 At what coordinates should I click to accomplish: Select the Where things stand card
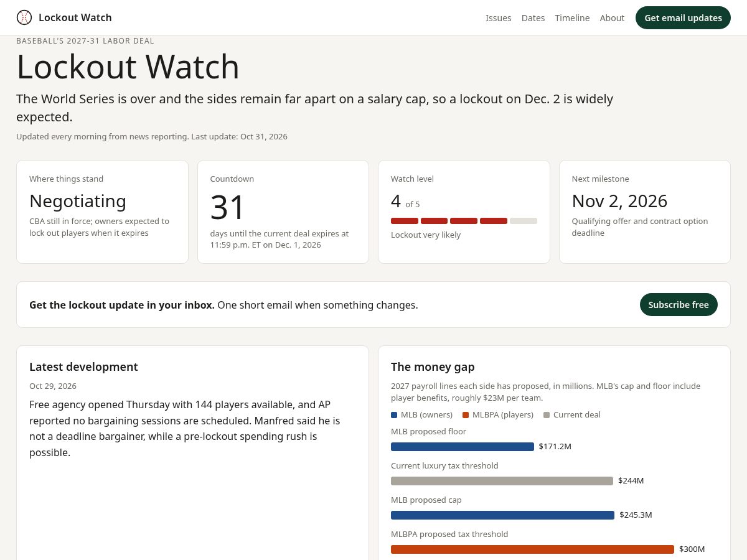(x=102, y=212)
